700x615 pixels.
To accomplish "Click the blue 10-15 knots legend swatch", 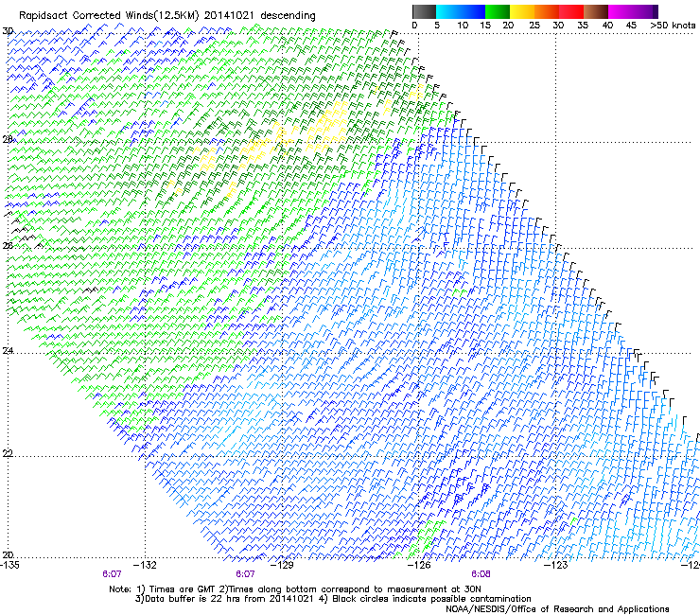I will (x=473, y=11).
